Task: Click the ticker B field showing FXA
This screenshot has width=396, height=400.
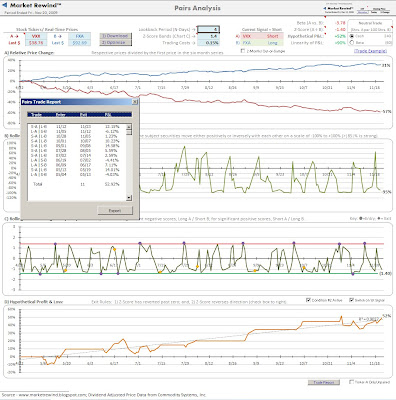Action: tap(79, 36)
